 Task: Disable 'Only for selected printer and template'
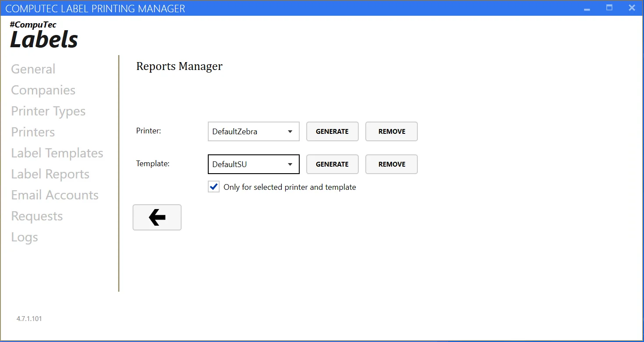(213, 186)
